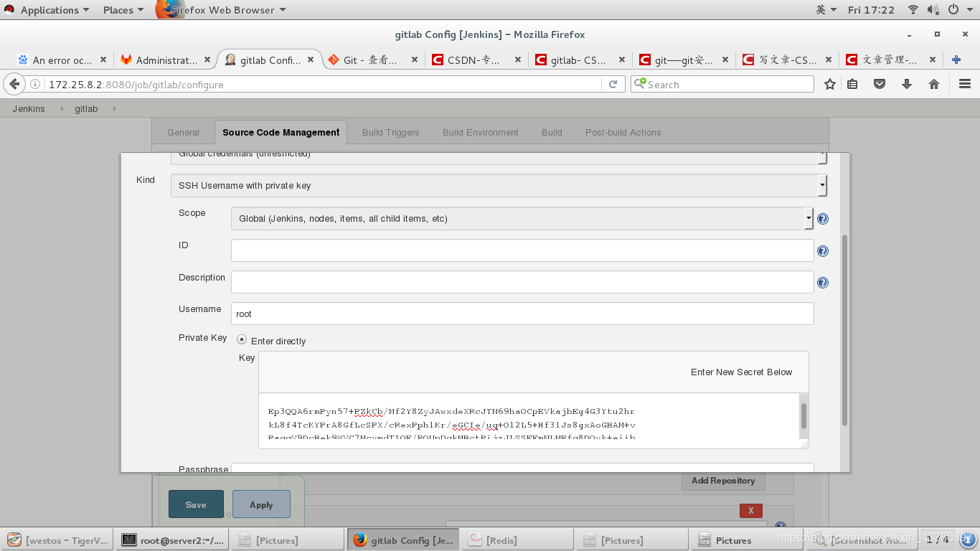Go to Firefox home page icon
This screenshot has width=980, height=551.
934,84
